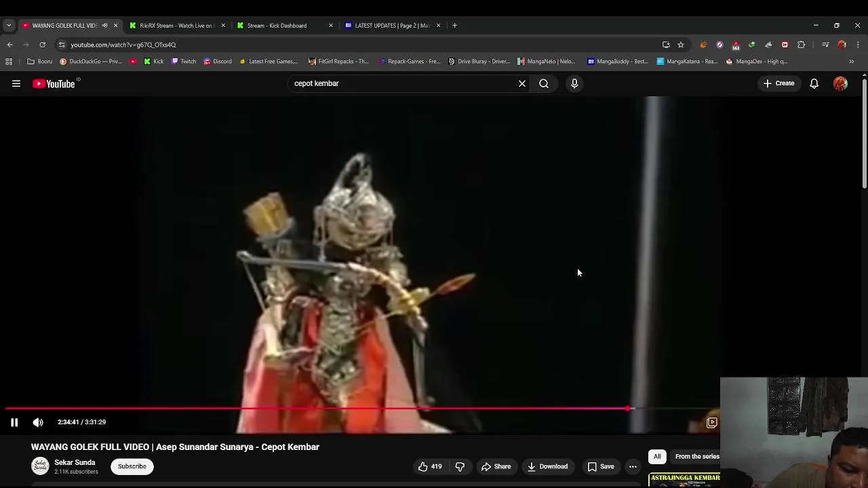
Task: Select the From the series chip
Action: tap(696, 456)
